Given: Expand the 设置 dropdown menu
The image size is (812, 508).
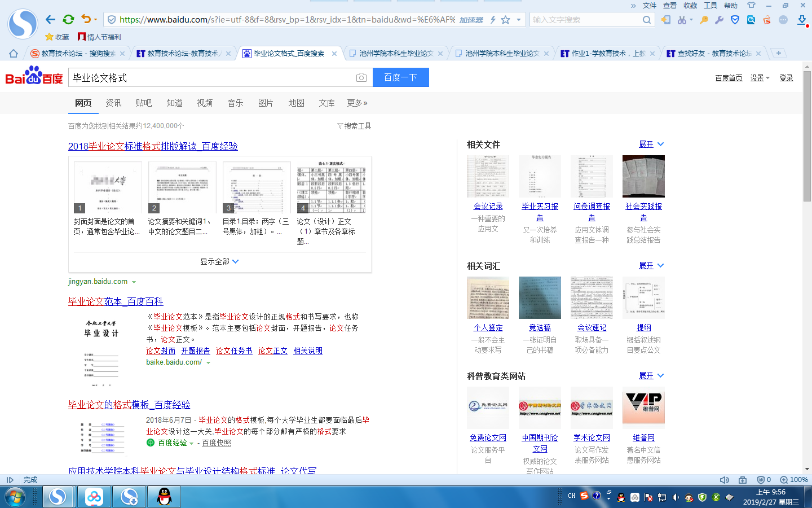Looking at the screenshot, I should pos(760,78).
